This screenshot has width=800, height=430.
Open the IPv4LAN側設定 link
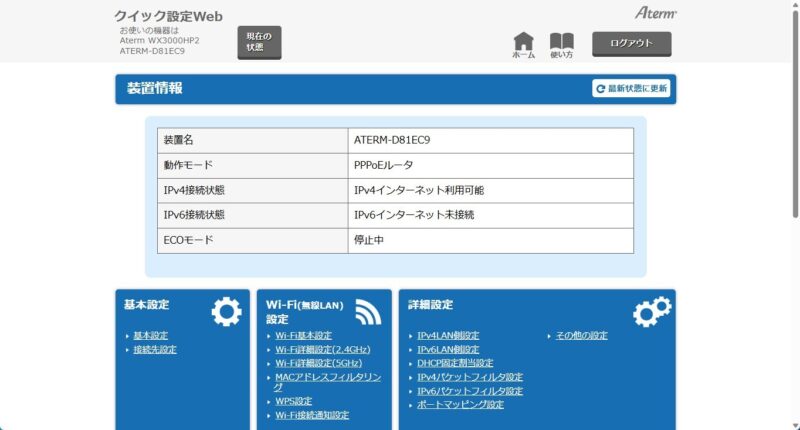448,336
